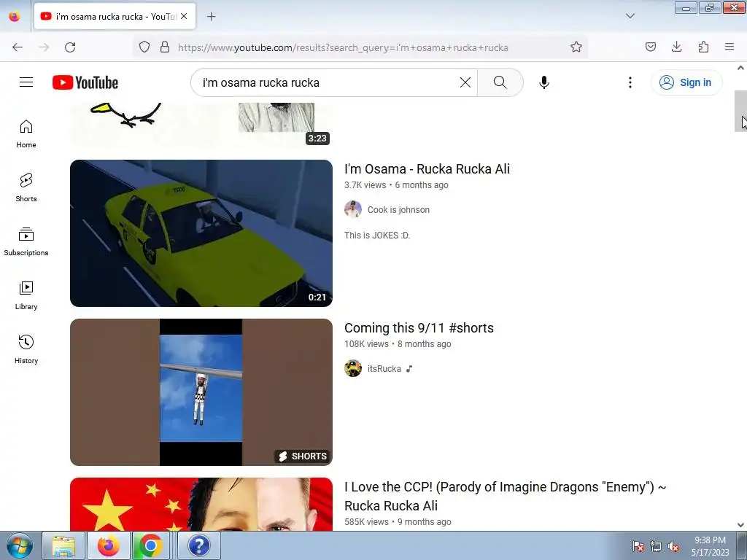This screenshot has height=560, width=747.
Task: Open Library in sidebar
Action: (x=26, y=295)
